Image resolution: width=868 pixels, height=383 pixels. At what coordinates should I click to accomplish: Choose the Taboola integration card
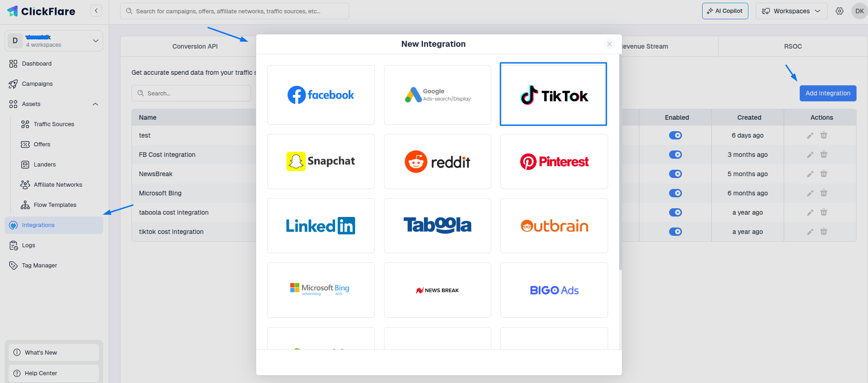tap(438, 226)
